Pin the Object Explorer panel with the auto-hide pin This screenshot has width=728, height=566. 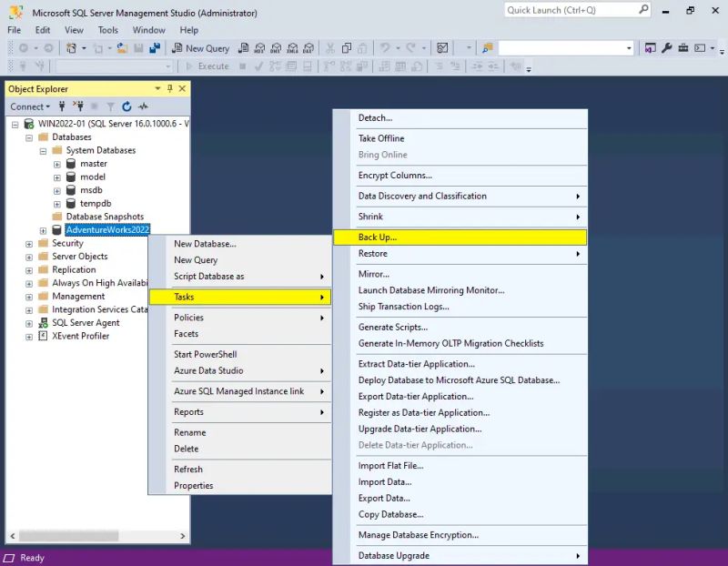pos(169,88)
